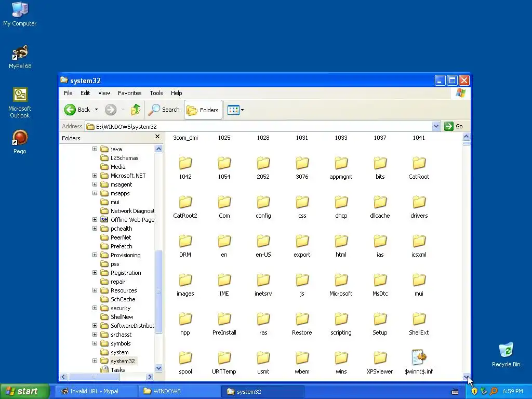Click folder tree scroll up arrow
The height and width of the screenshot is (399, 532).
coord(158,149)
